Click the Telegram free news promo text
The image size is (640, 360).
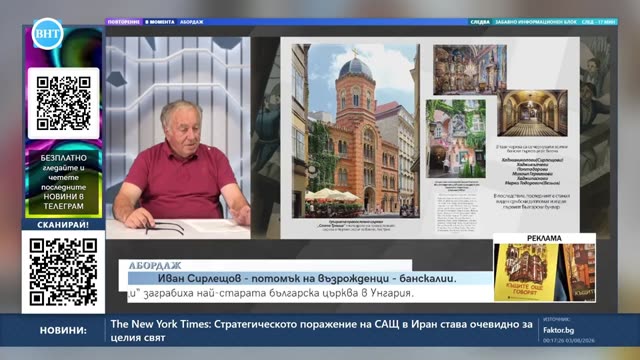tap(63, 182)
